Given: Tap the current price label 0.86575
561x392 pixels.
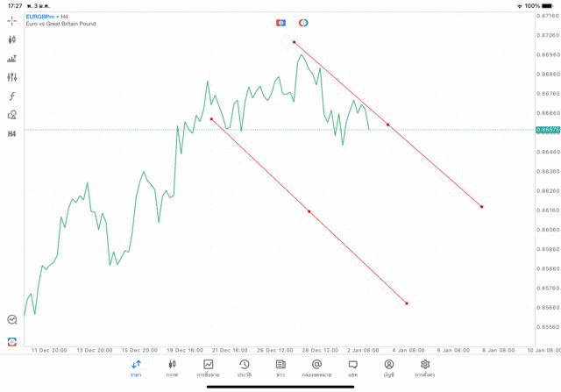Looking at the screenshot, I should [x=548, y=130].
